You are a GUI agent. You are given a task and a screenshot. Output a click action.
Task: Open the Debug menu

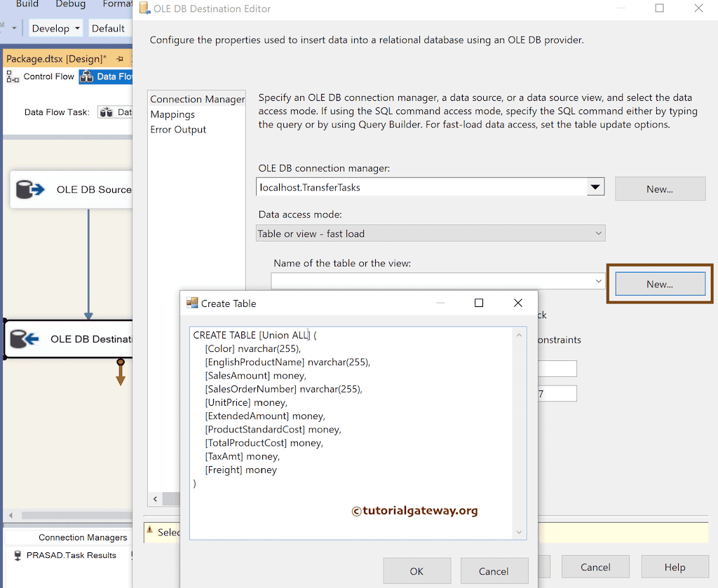click(71, 4)
